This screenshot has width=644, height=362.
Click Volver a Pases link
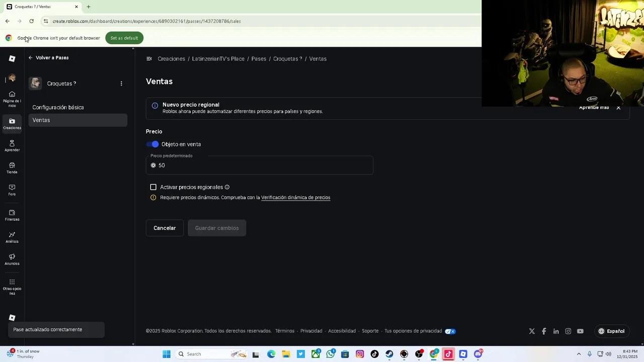click(48, 58)
